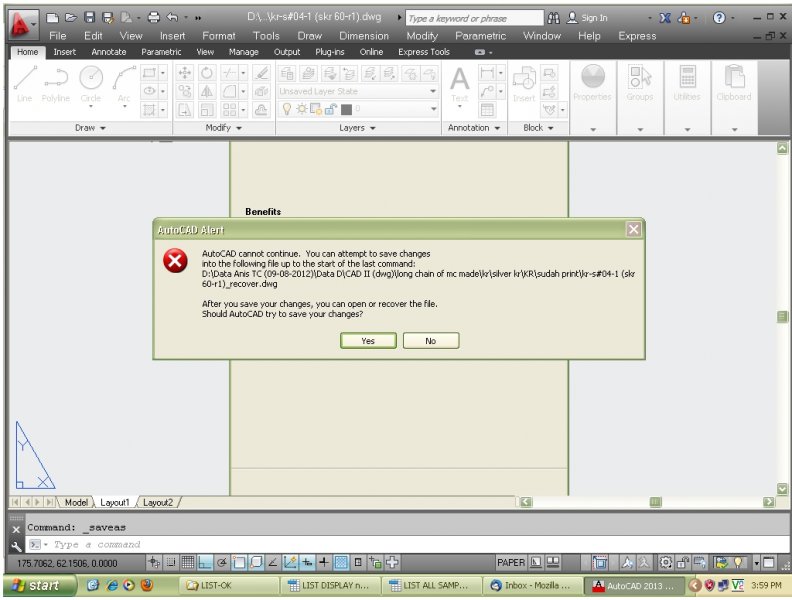Click the Rotate tool icon
The image size is (792, 600).
pyautogui.click(x=207, y=73)
